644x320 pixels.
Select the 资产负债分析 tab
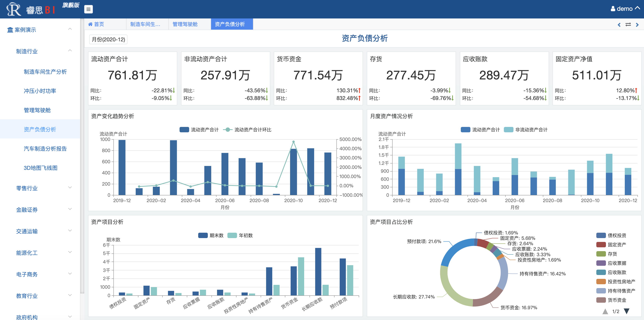[232, 24]
